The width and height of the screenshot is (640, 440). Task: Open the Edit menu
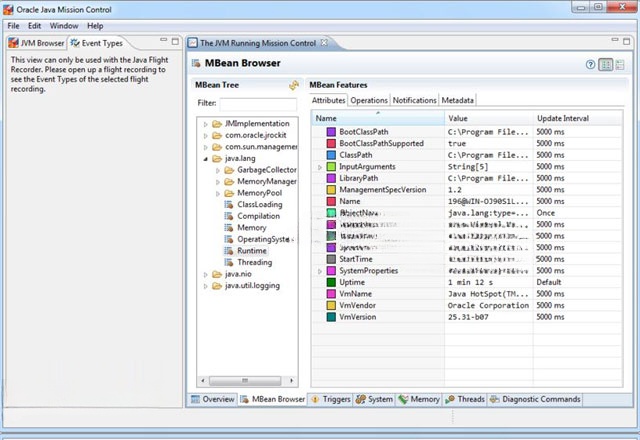click(x=34, y=26)
